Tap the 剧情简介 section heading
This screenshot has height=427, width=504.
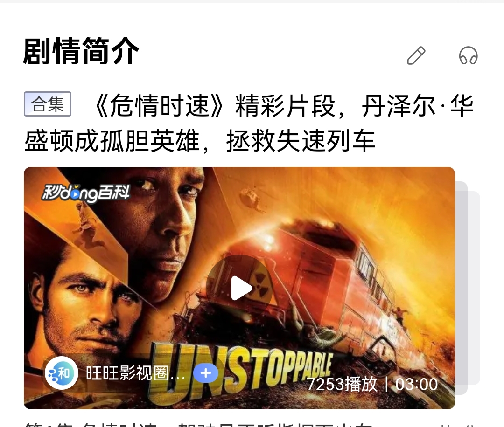[x=81, y=51]
